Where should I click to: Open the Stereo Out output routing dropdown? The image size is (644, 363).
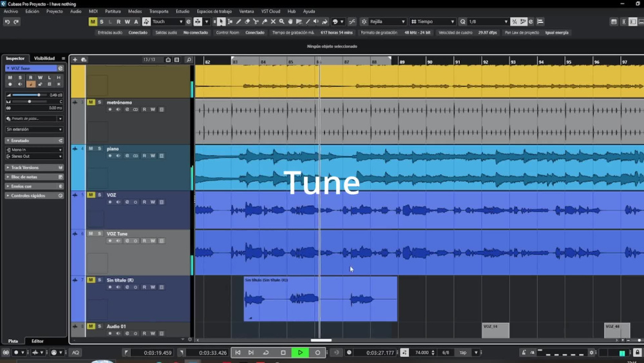[34, 156]
